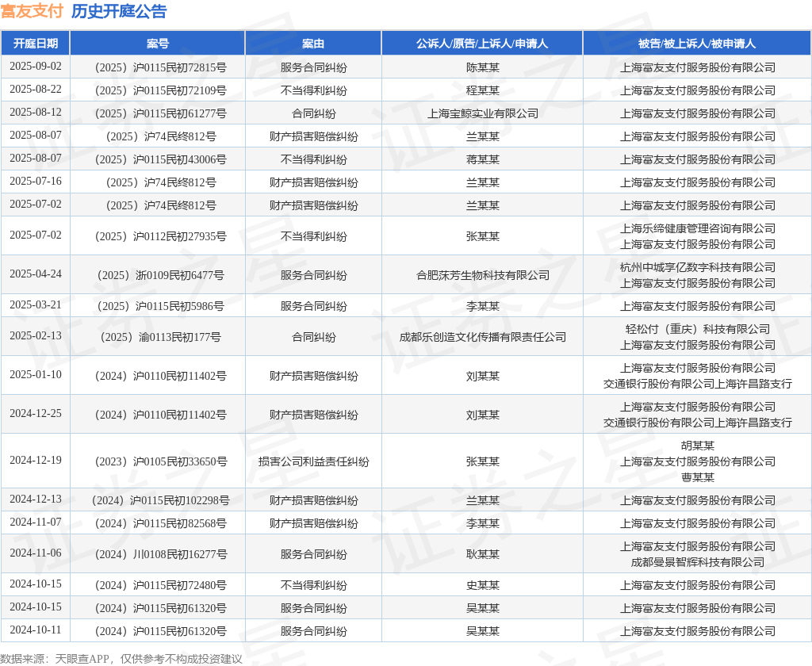Click 交通银行 defendant in the 2025-01-10 row

tap(698, 384)
